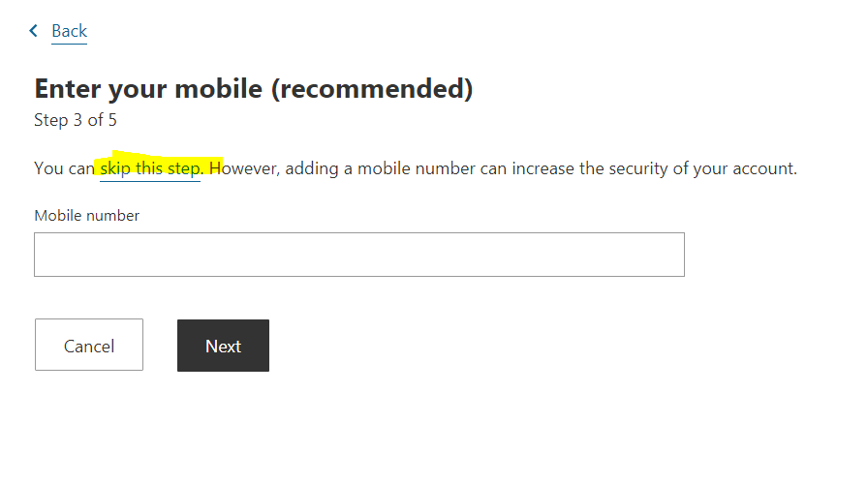
Task: Click the number 5 in the step indicator
Action: point(112,120)
